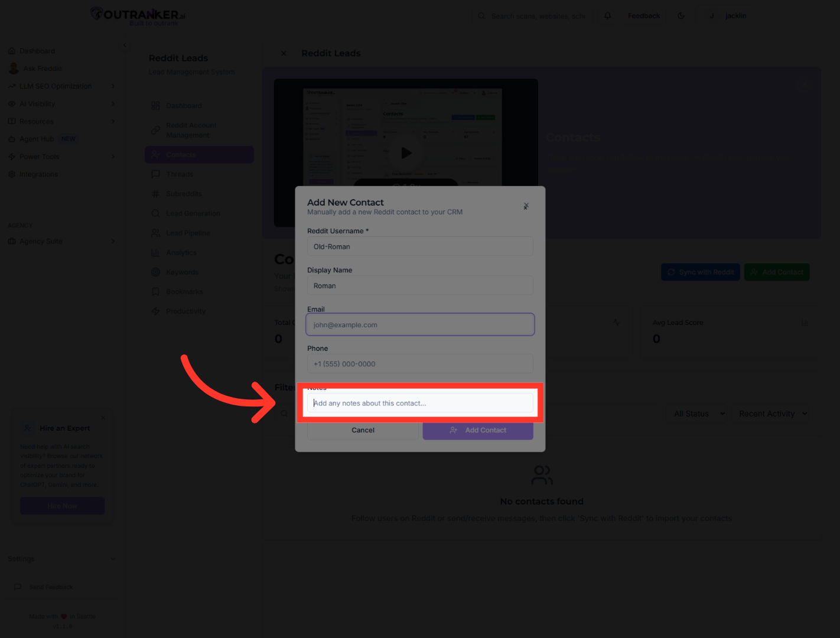Expand the Power Tools menu
The width and height of the screenshot is (840, 638).
(x=61, y=157)
